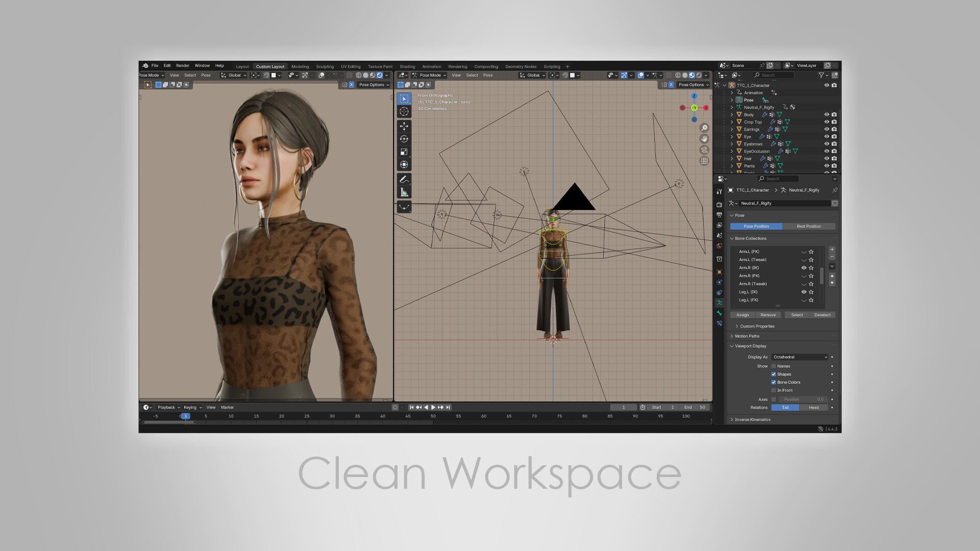Open the World properties tab icon
Image resolution: width=980 pixels, height=551 pixels.
point(719,245)
